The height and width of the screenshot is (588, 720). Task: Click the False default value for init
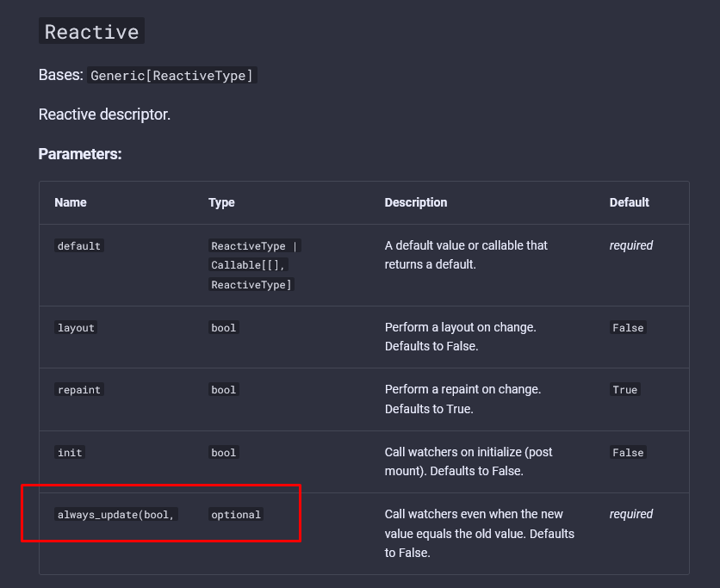tap(628, 452)
